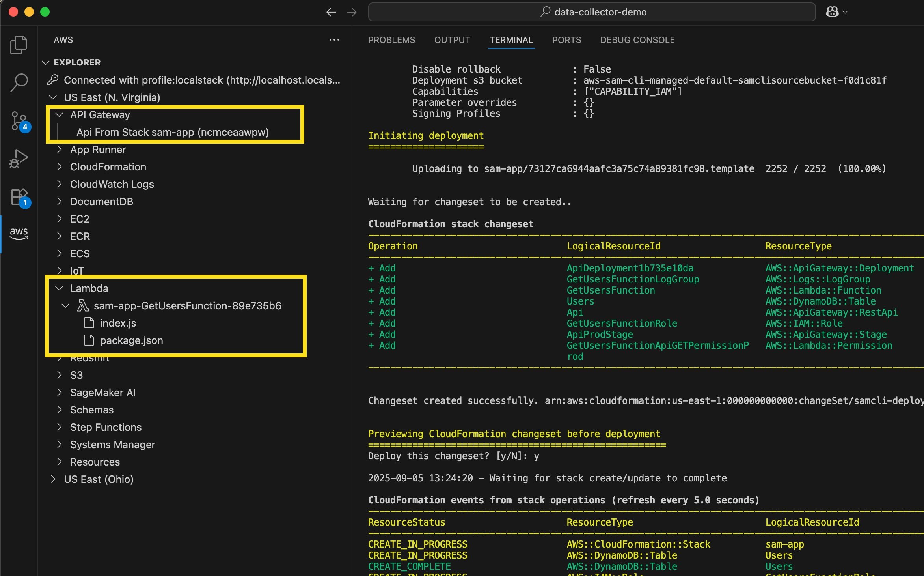This screenshot has width=924, height=576.
Task: Click the forward navigation arrow
Action: point(351,12)
